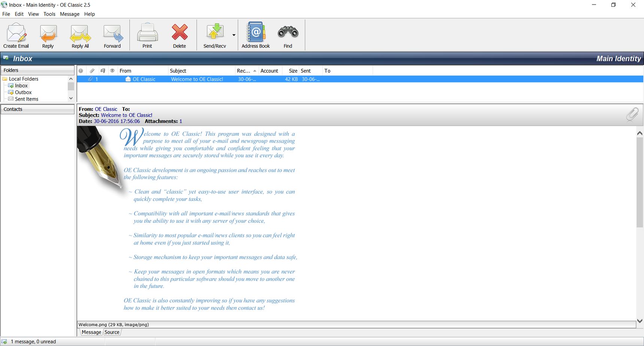Image resolution: width=644 pixels, height=346 pixels.
Task: Click the OE Classic app icon in title bar
Action: [4, 5]
